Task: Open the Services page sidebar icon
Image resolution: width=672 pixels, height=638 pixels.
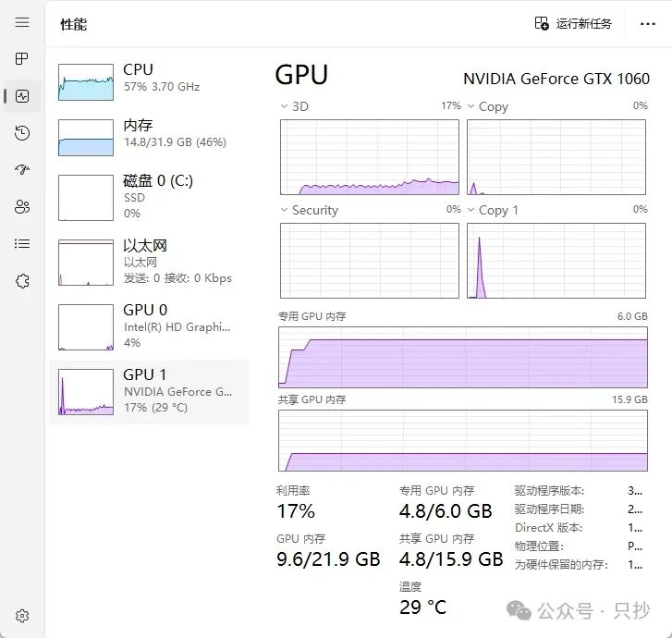Action: tap(22, 281)
